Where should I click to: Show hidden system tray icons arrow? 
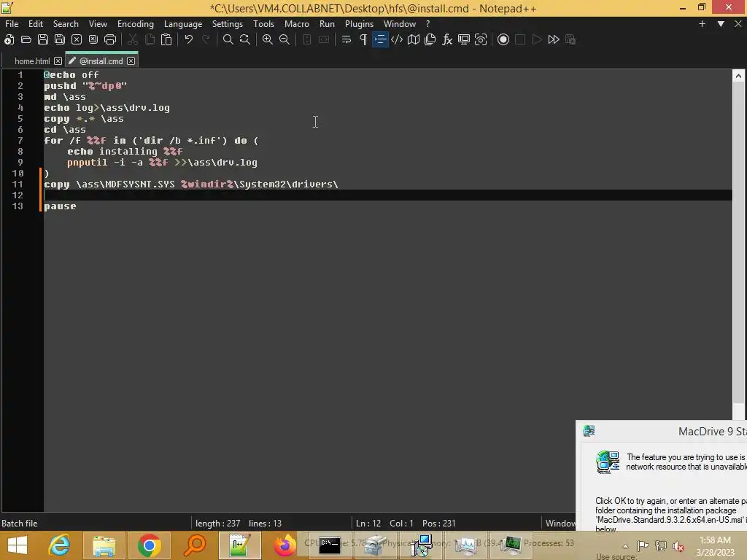pos(625,546)
